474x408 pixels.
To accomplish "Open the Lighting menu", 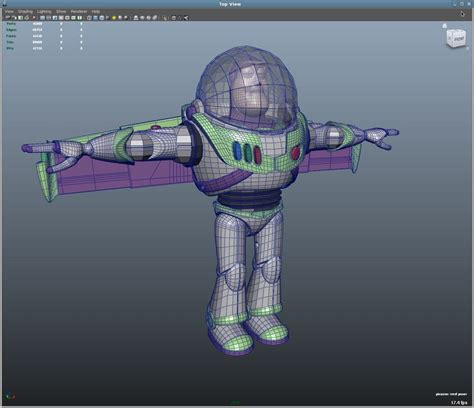I will point(44,11).
